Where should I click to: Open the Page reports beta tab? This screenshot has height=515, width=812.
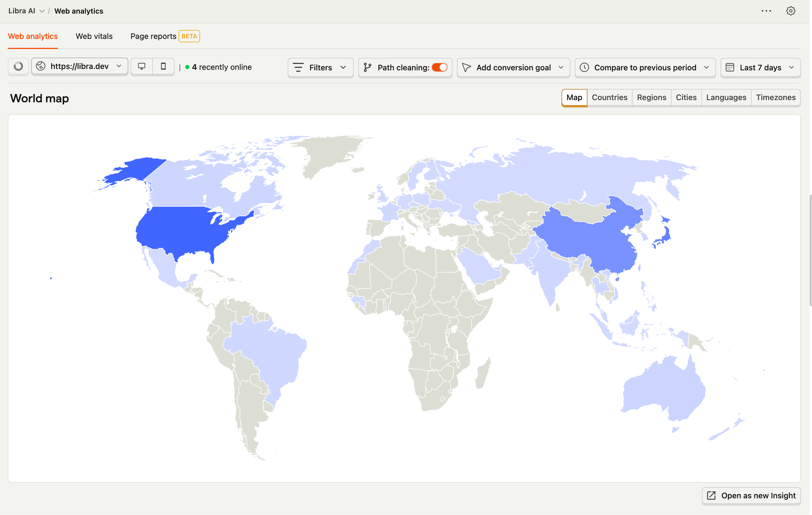pyautogui.click(x=153, y=36)
